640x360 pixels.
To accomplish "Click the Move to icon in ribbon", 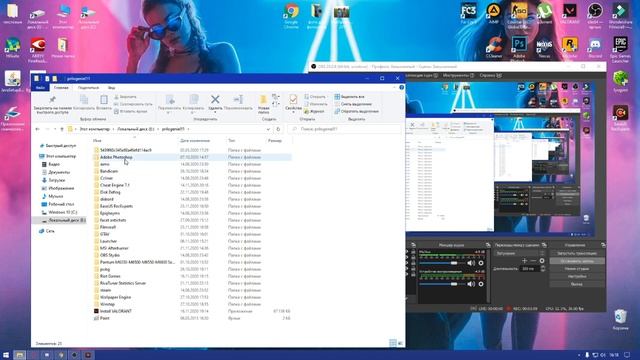I will click(170, 100).
